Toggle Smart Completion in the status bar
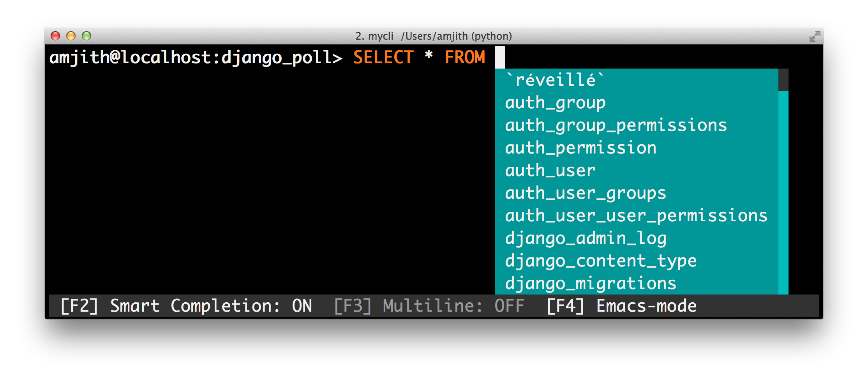This screenshot has width=868, height=381. coord(186,306)
